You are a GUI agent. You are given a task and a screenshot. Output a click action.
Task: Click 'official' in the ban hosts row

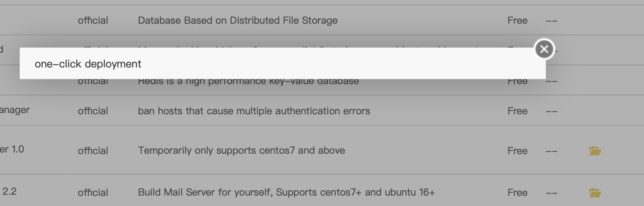(x=93, y=111)
